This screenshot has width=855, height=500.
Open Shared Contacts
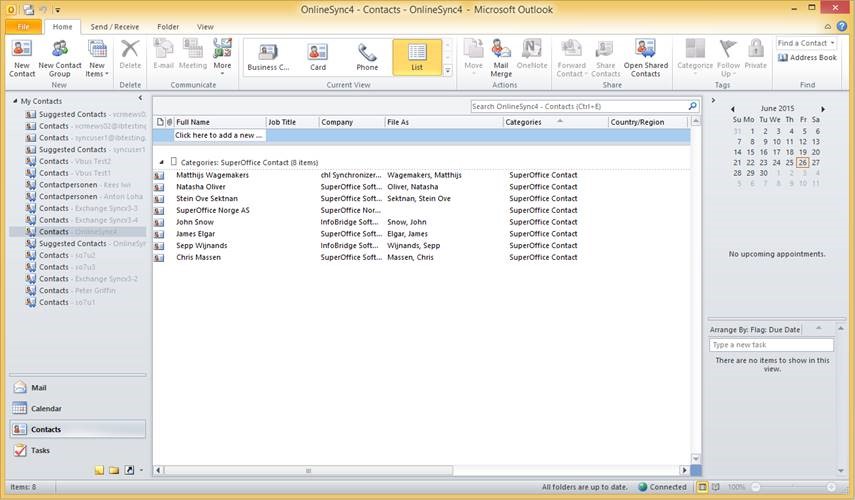click(x=646, y=58)
